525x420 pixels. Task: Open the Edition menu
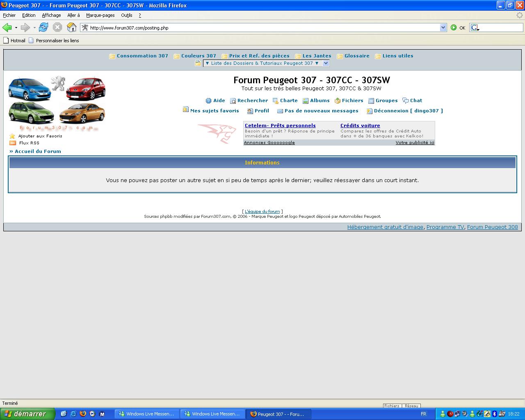click(29, 15)
